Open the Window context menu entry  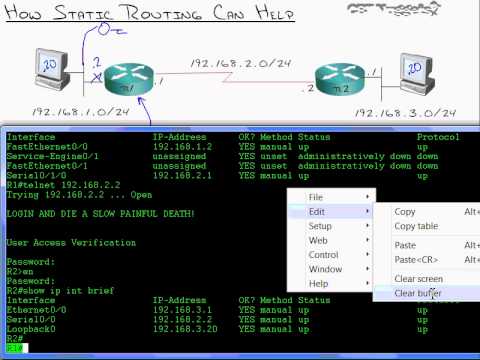pos(331,269)
